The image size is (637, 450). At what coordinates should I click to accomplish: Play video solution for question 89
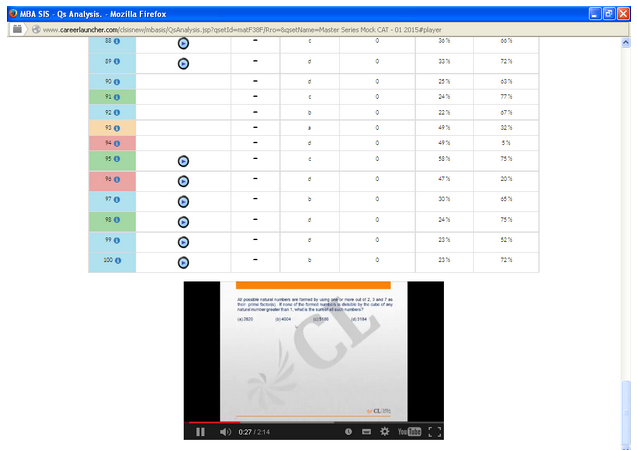click(183, 63)
